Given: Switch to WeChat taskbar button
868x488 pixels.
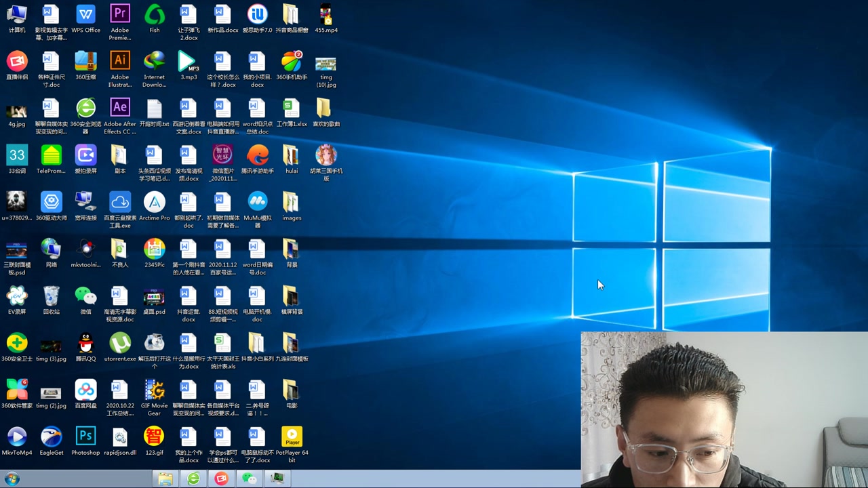Looking at the screenshot, I should tap(250, 479).
